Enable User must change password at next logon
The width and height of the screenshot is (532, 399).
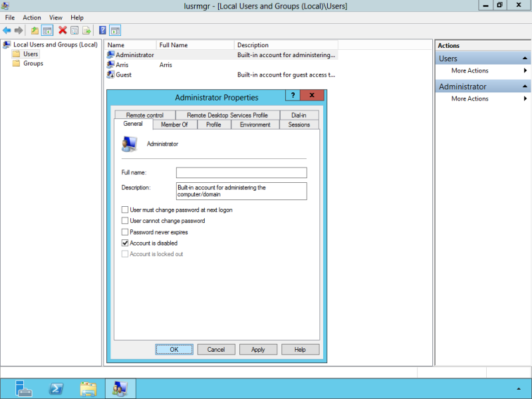tap(125, 210)
